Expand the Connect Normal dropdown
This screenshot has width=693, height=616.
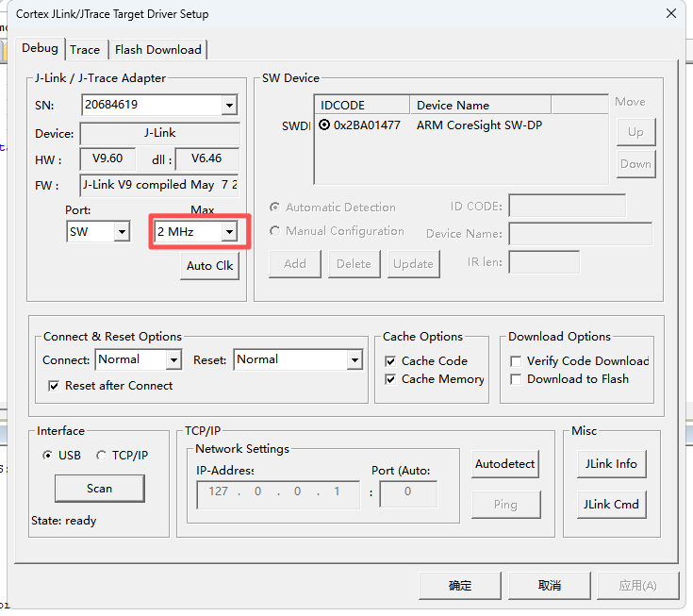(x=173, y=359)
